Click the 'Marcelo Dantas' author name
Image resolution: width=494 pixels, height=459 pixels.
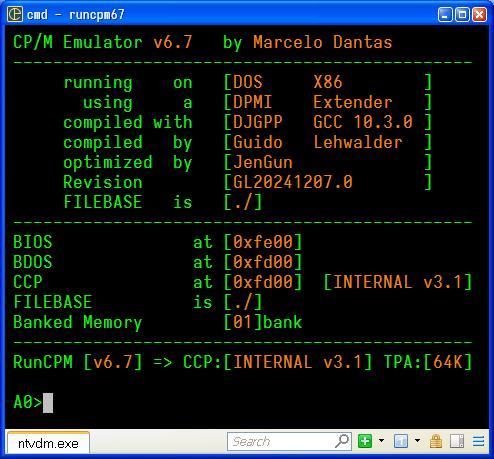pyautogui.click(x=322, y=42)
